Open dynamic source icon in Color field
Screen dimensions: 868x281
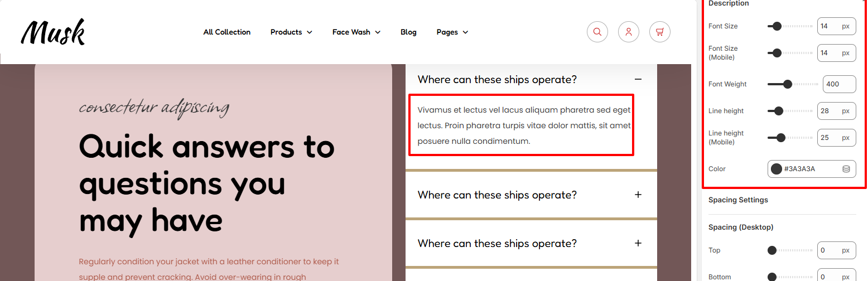click(x=846, y=169)
